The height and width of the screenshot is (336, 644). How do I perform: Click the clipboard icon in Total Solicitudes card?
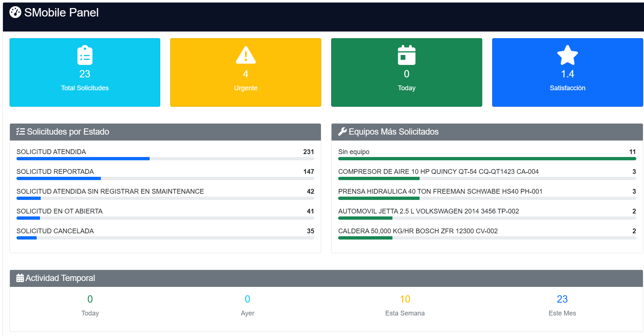85,55
